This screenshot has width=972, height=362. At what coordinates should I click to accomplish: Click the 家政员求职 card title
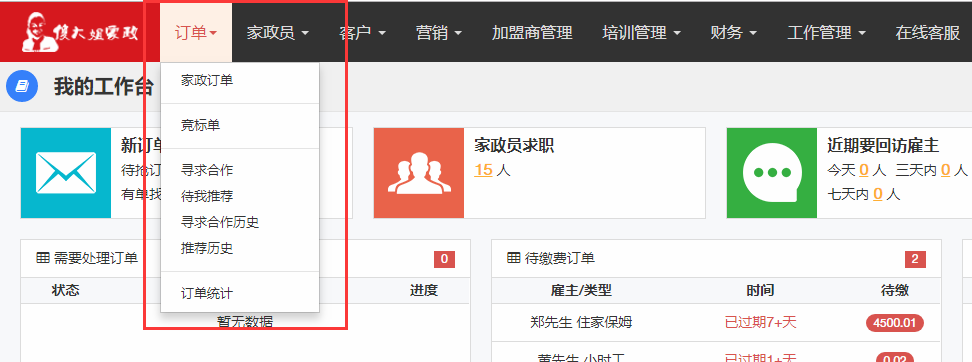[x=514, y=146]
